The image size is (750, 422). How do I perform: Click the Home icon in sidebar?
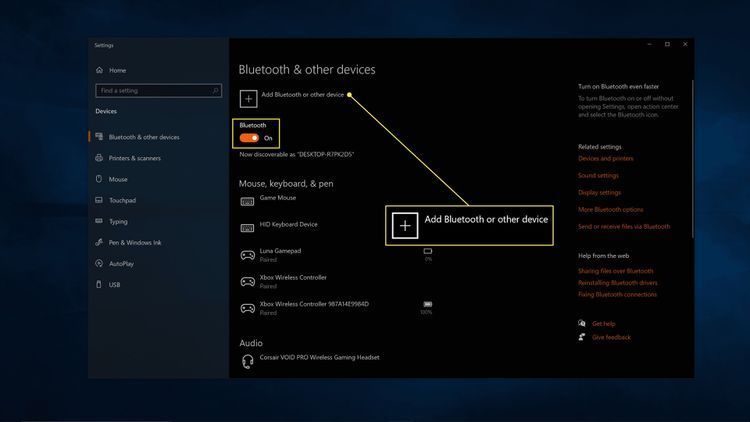pos(99,70)
